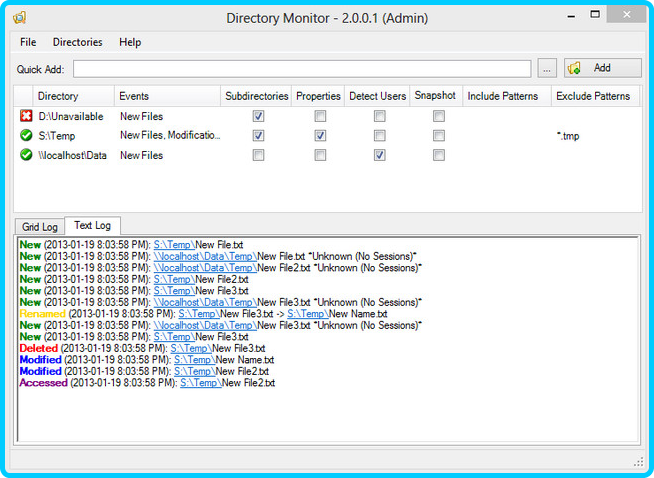Enable Snapshot for D:\Unavailable

pyautogui.click(x=438, y=116)
